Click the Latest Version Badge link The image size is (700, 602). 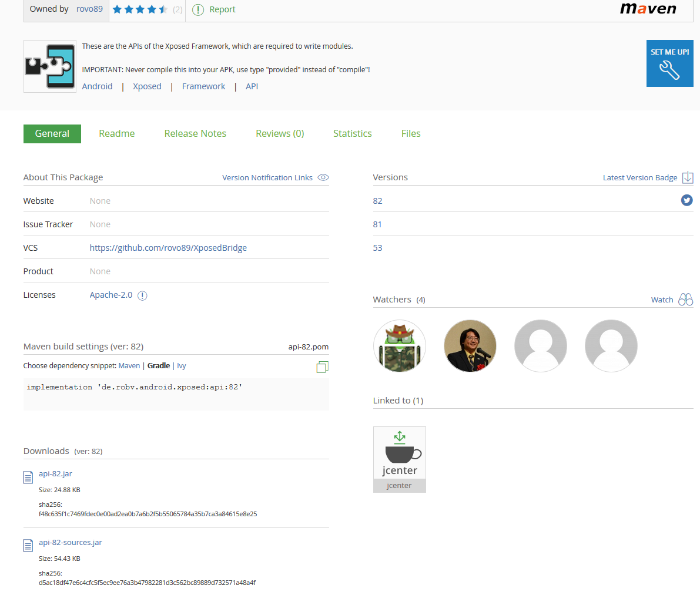point(639,177)
